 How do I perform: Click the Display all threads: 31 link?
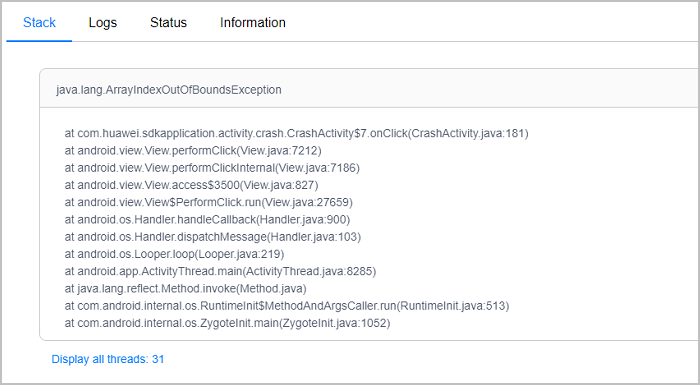point(108,359)
